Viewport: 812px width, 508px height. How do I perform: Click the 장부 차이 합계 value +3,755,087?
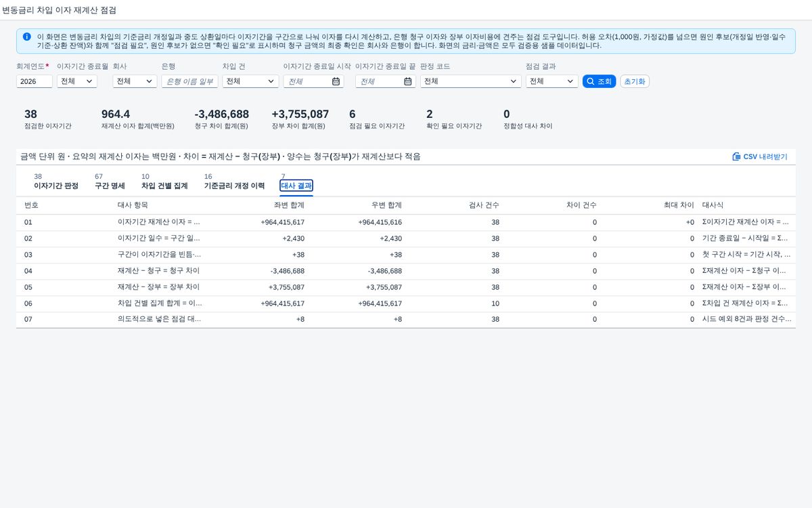point(300,114)
